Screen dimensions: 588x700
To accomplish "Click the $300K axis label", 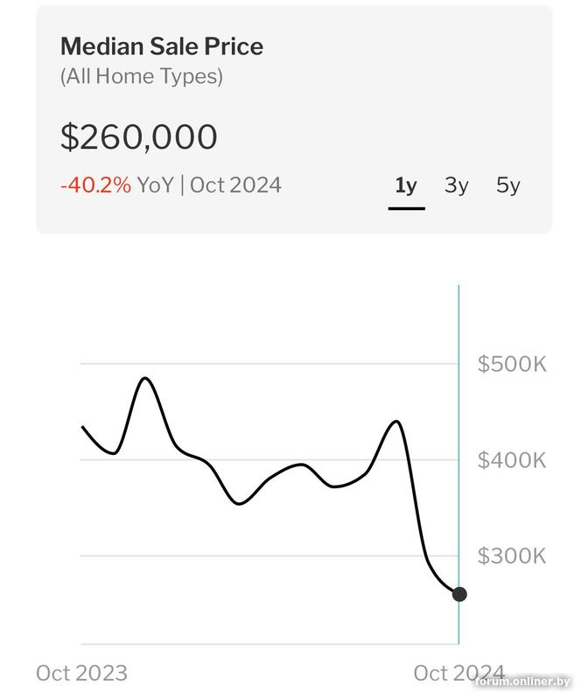I will tap(511, 556).
